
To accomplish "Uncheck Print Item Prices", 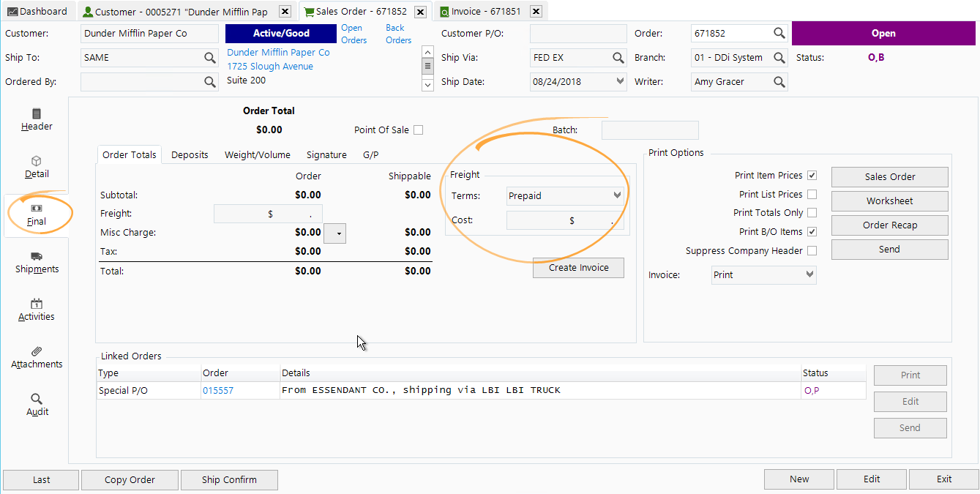I will point(812,176).
